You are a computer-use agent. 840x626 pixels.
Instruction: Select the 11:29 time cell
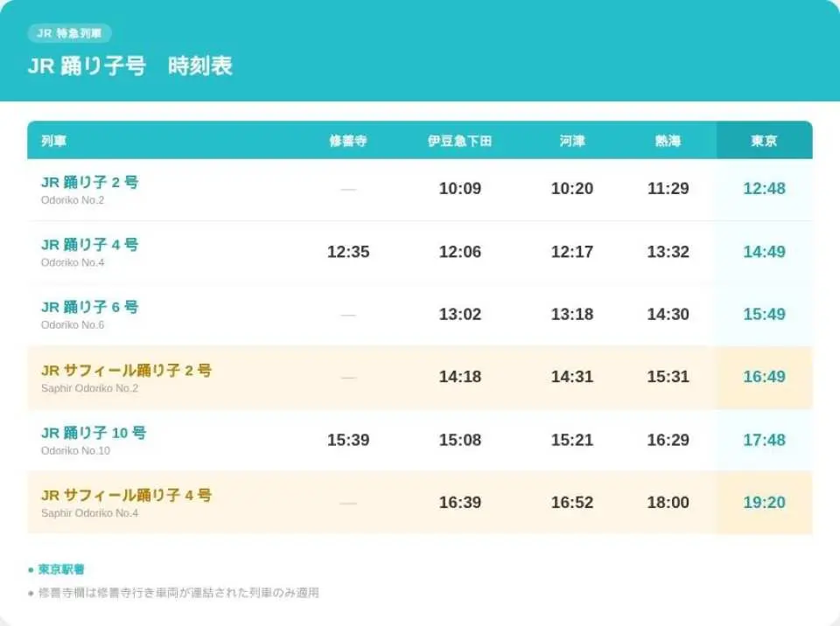pos(668,189)
